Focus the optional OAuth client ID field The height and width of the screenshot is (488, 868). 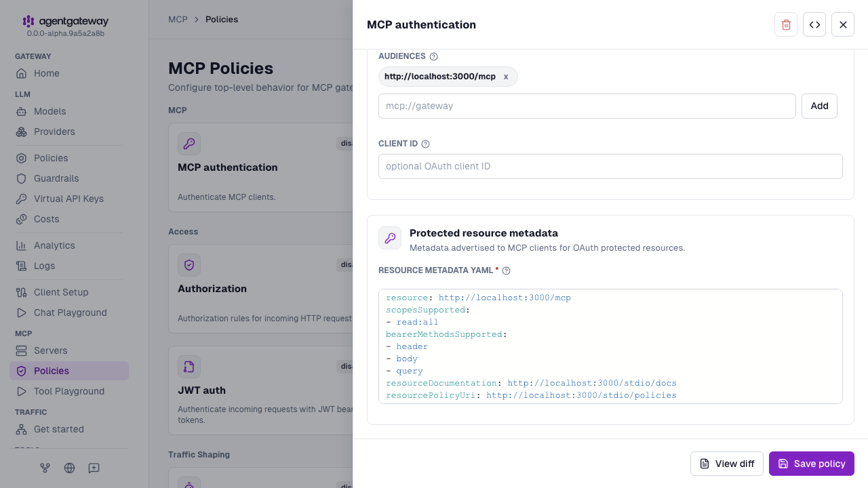click(x=610, y=166)
